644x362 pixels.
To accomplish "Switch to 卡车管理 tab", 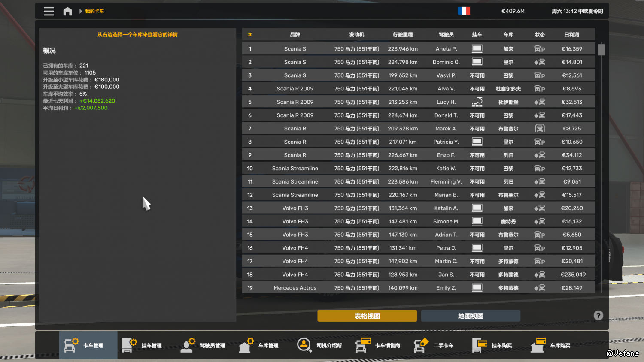I will pyautogui.click(x=88, y=345).
